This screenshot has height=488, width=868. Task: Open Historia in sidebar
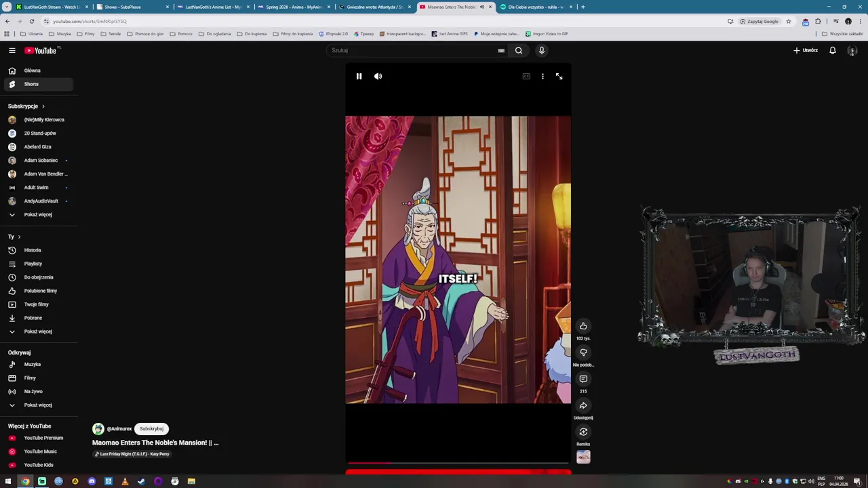point(38,250)
